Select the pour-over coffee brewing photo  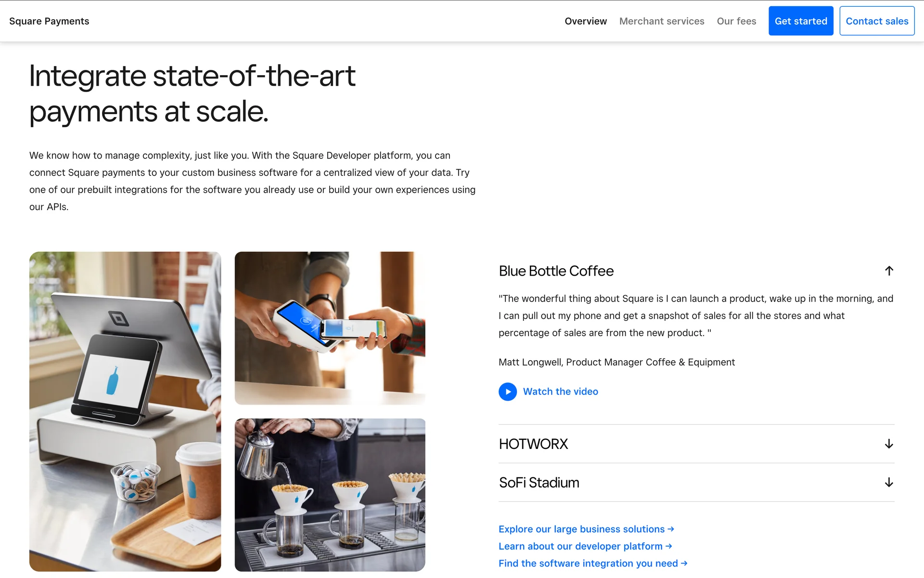click(330, 495)
